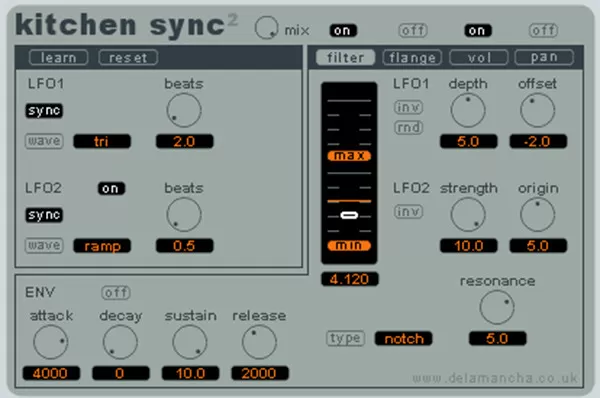Click the learn button
The image size is (600, 398).
click(x=59, y=58)
